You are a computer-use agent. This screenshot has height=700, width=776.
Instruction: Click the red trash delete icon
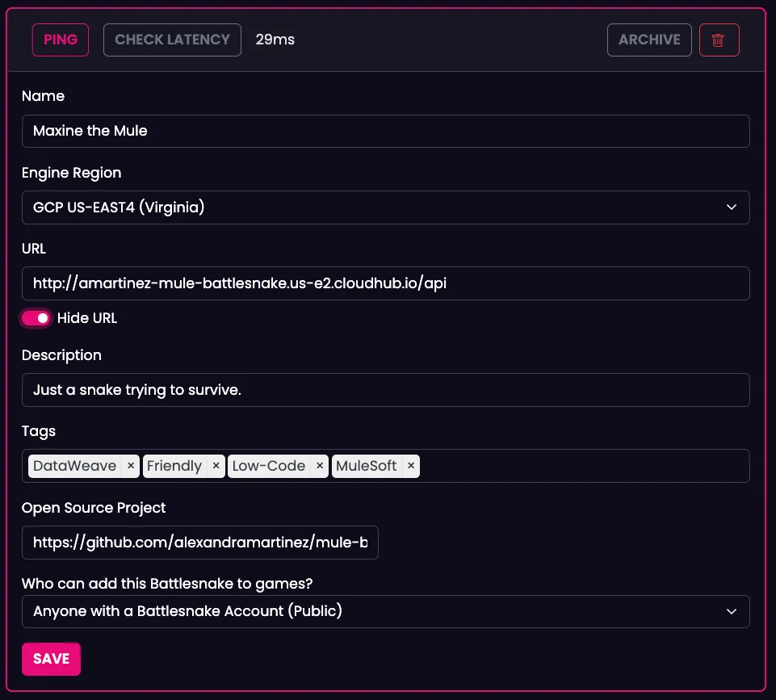[x=719, y=40]
